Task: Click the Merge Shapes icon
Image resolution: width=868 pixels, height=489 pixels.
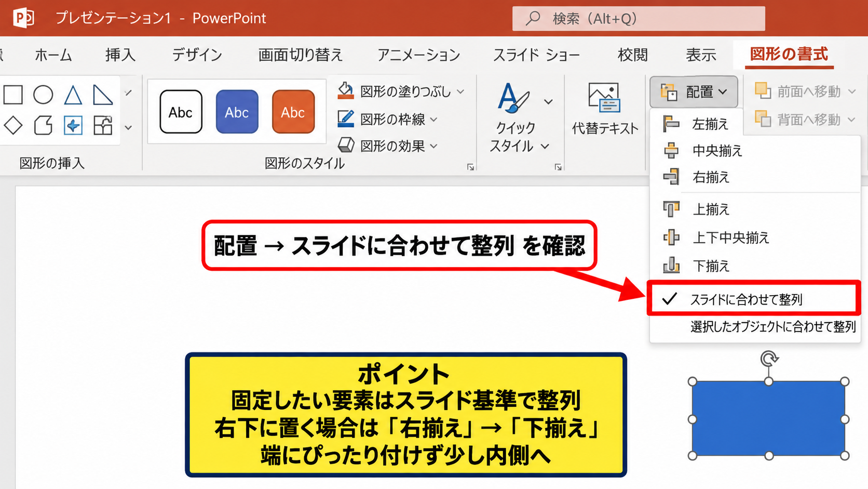Action: click(102, 125)
